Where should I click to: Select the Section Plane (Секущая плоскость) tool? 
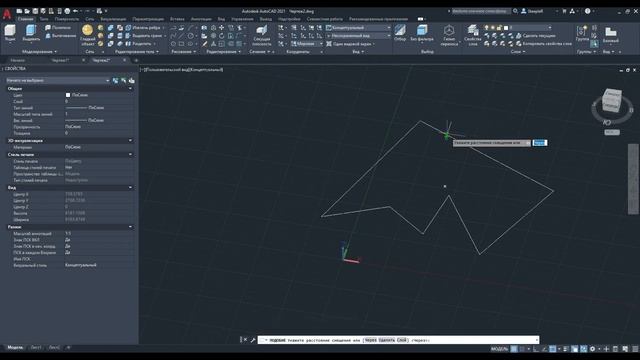(x=262, y=35)
